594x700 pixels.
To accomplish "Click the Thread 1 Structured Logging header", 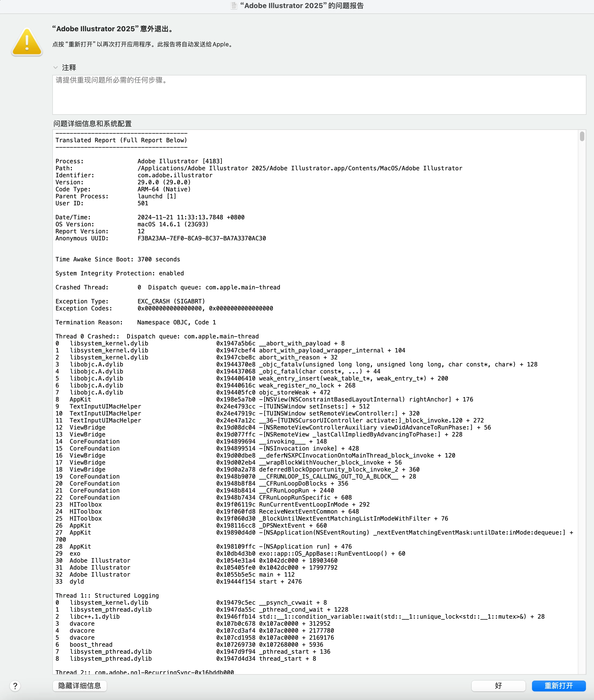I will [x=107, y=595].
